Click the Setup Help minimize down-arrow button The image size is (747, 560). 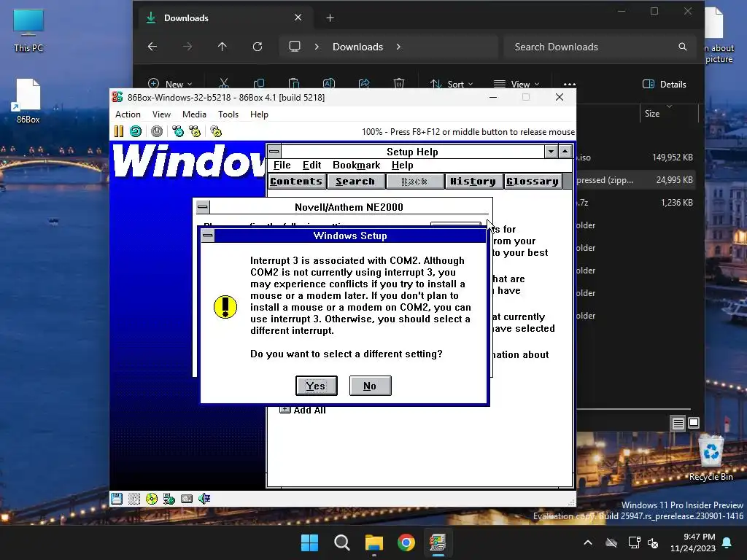pos(551,152)
